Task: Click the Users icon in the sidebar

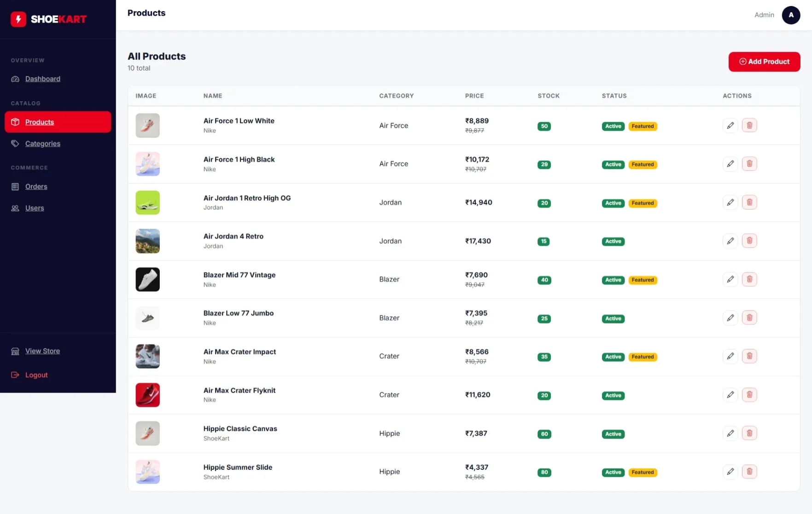Action: 15,208
